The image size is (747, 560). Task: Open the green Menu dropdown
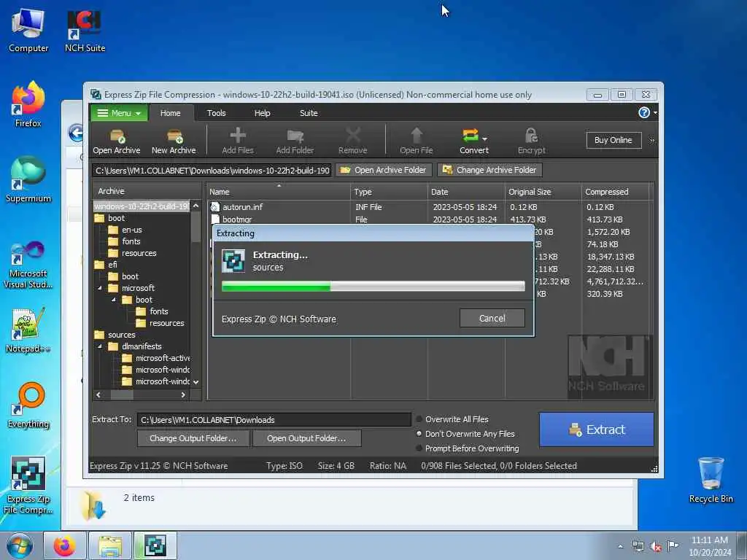(x=119, y=113)
